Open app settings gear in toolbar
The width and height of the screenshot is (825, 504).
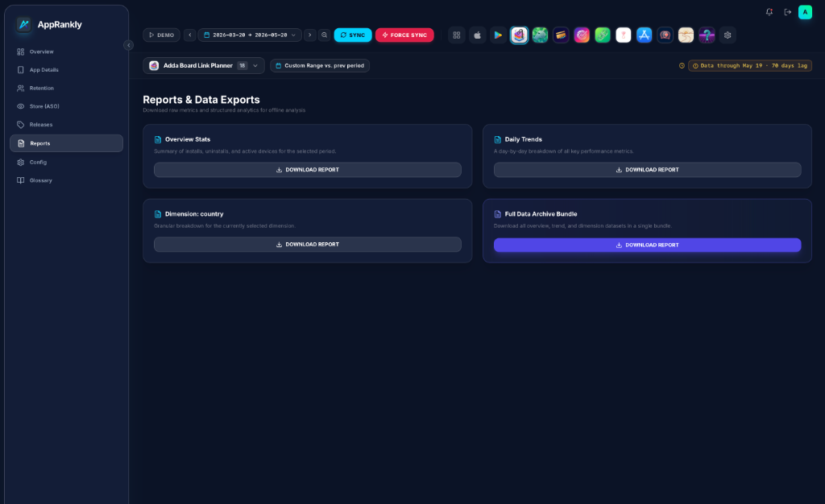pos(728,35)
